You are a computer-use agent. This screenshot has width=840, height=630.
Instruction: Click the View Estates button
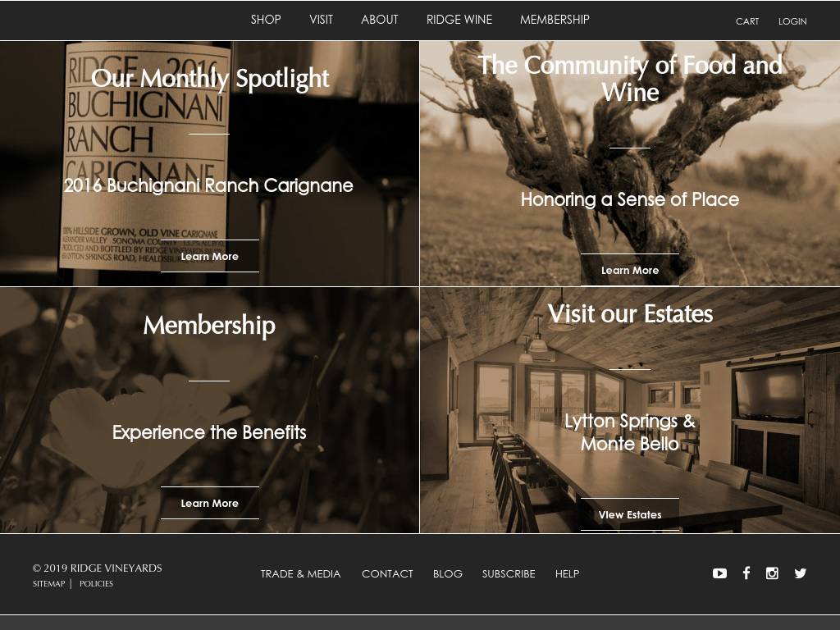point(629,514)
